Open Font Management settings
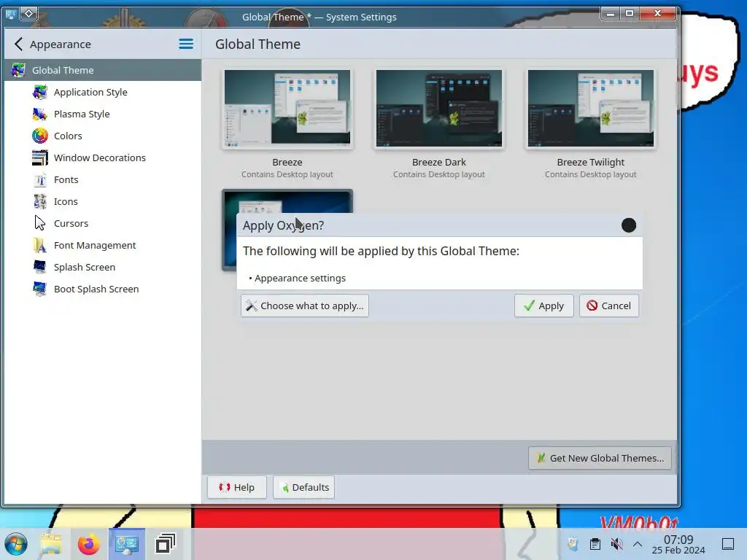Screen dimensions: 747x560 click(x=95, y=245)
